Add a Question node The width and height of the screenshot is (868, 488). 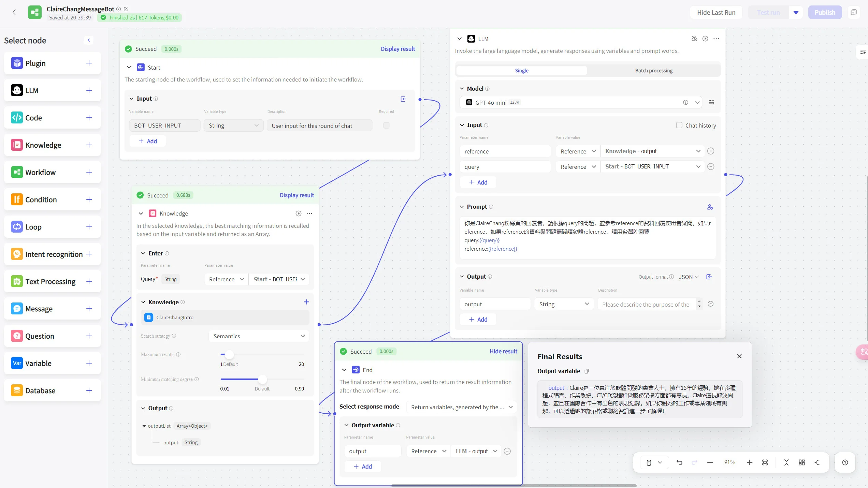pyautogui.click(x=89, y=336)
